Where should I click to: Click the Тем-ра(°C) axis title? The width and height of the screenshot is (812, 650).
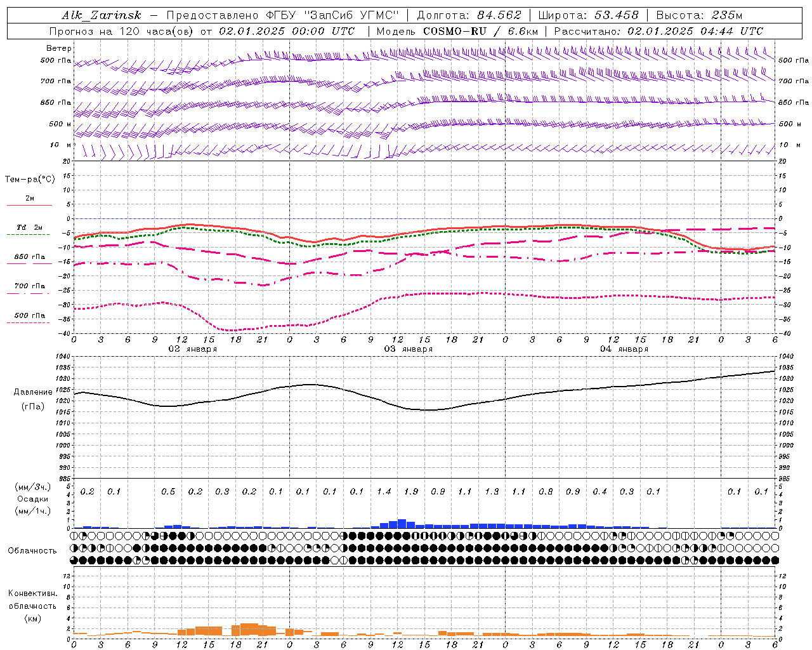(x=30, y=180)
